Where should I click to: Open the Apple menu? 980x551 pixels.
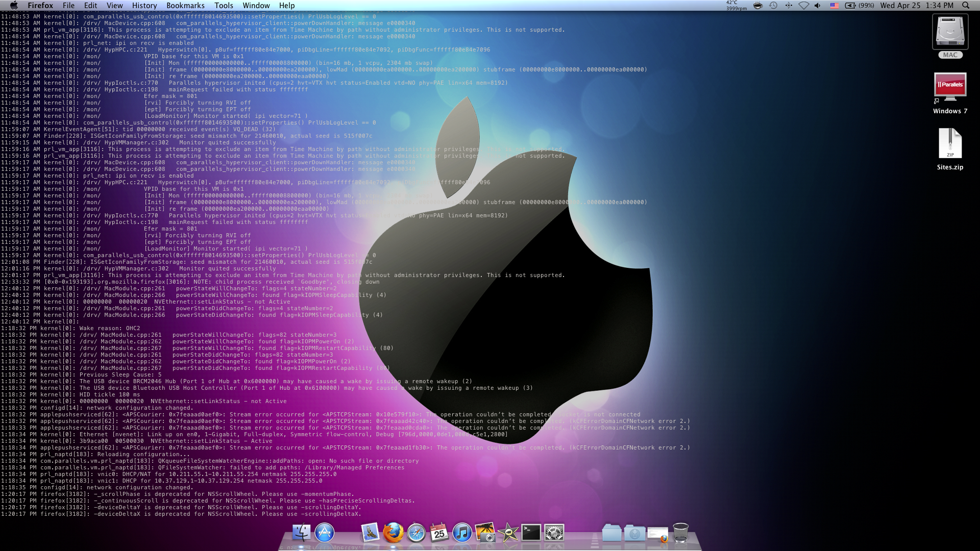(14, 6)
